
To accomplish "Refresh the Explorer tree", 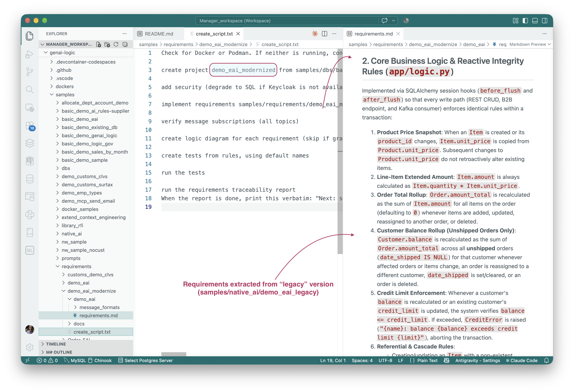I will [x=116, y=44].
